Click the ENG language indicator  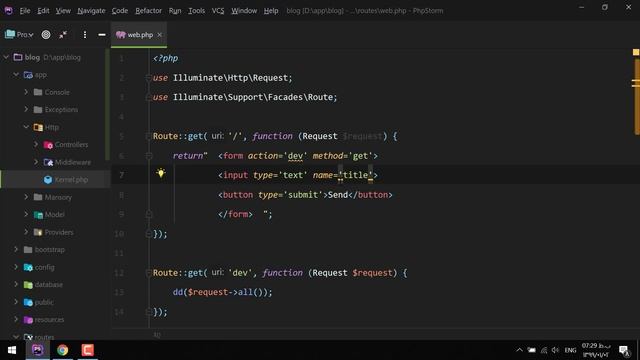[570, 350]
